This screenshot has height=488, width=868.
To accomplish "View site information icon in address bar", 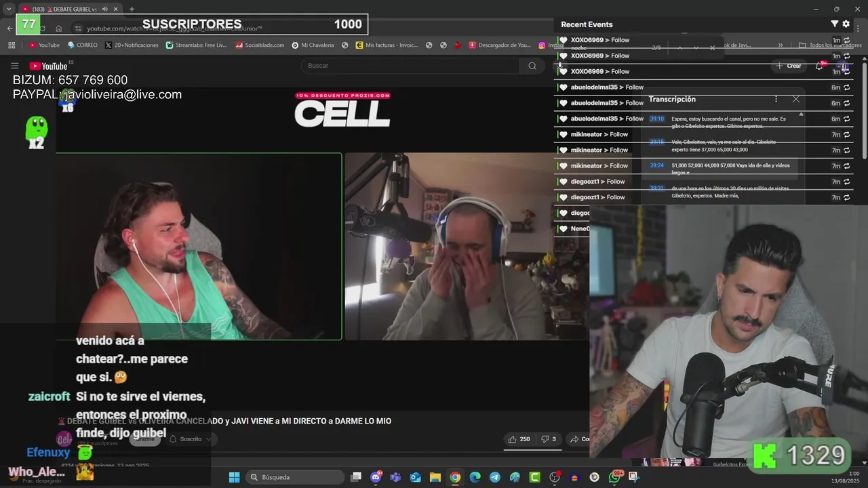I will point(78,28).
